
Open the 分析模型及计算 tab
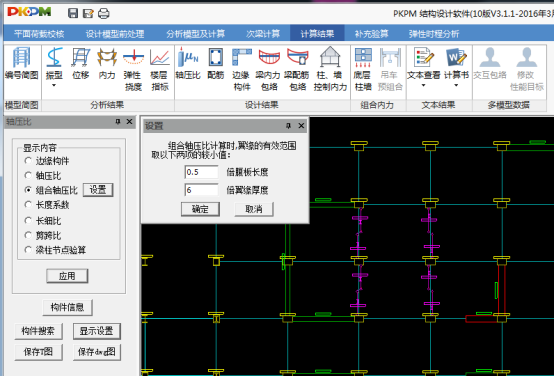(195, 34)
